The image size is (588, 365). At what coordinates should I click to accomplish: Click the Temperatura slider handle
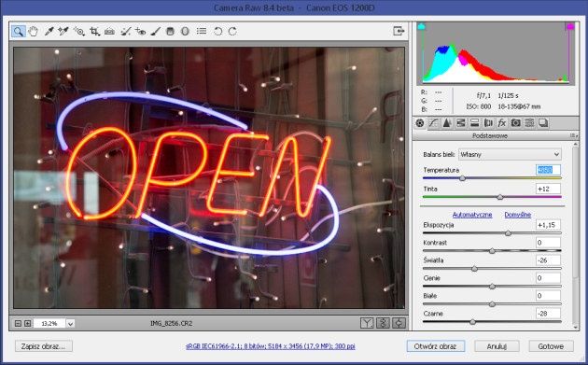462,178
